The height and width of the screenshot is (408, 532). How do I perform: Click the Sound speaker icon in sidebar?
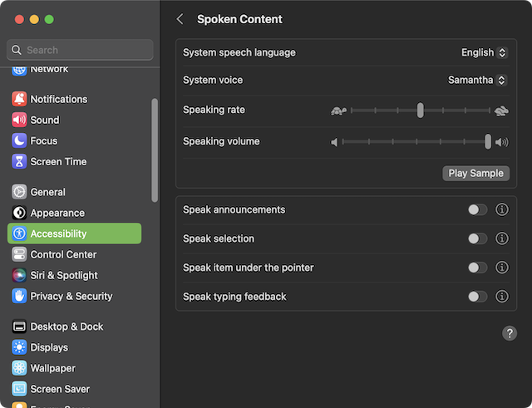[19, 120]
